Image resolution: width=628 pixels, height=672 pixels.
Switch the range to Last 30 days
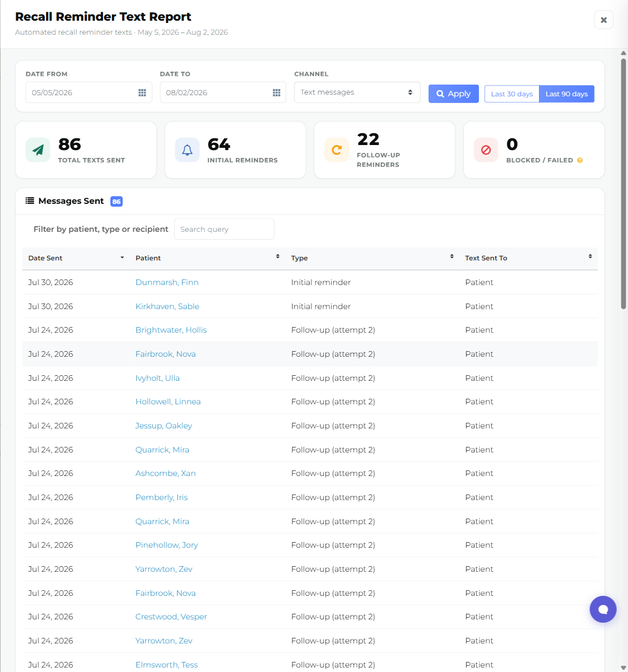(x=512, y=94)
